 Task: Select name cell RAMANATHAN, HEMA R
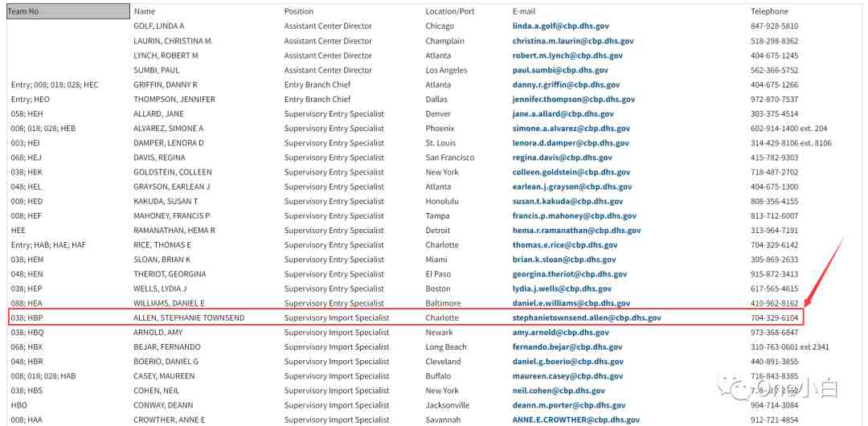point(174,231)
